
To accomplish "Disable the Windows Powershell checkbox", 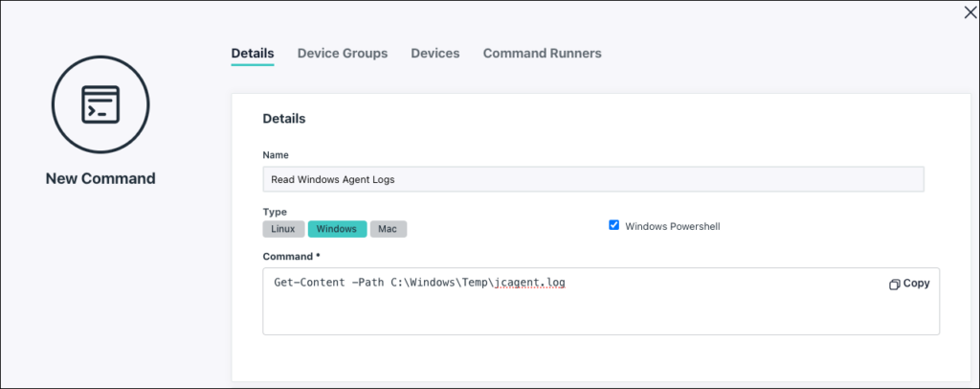I will (614, 225).
